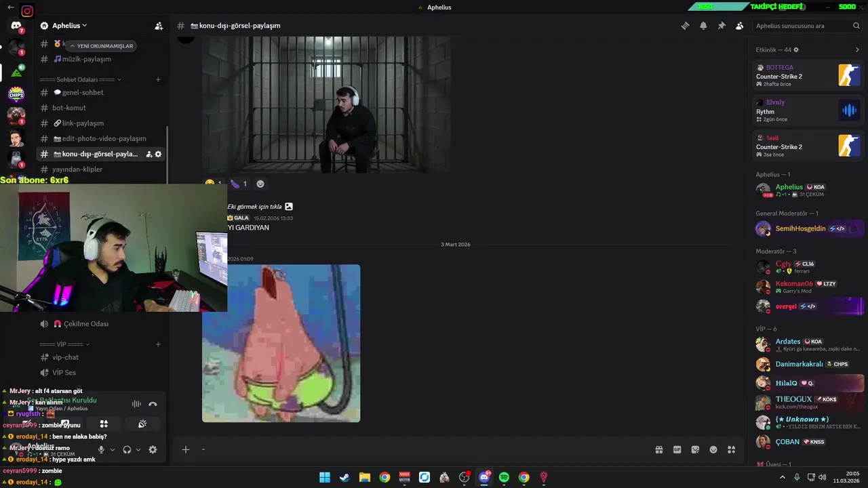Open SemihHosgeldin member profile

808,228
